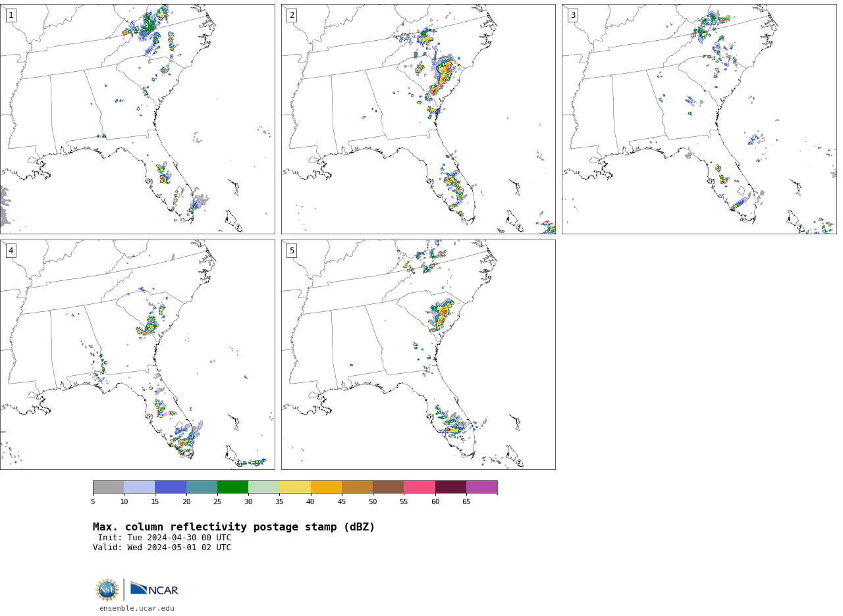
Task: Click the pale green 30-35 dBZ swatch
Action: pyautogui.click(x=263, y=487)
